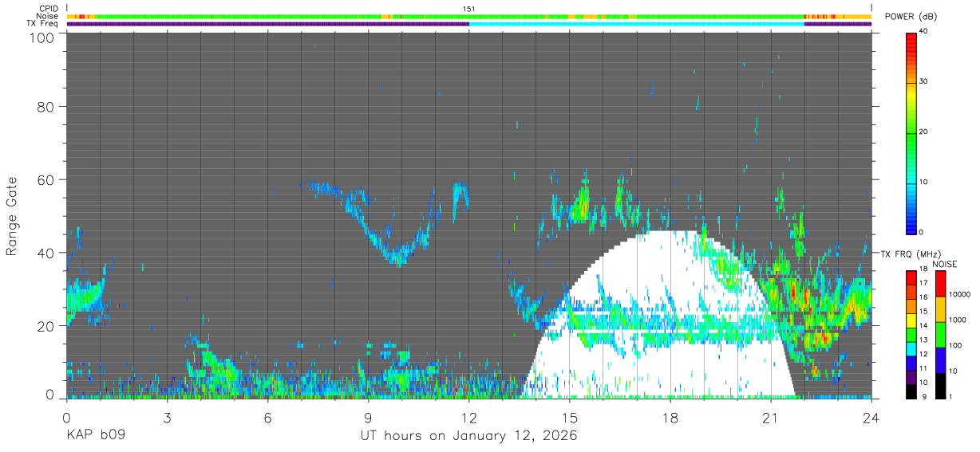Click the "POWER (dB)" legend title

[x=911, y=17]
